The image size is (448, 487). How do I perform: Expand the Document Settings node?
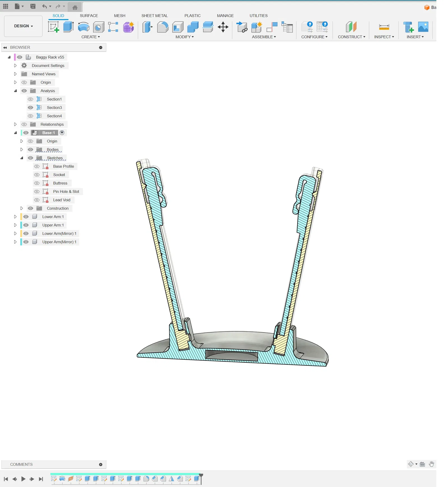[x=15, y=65]
